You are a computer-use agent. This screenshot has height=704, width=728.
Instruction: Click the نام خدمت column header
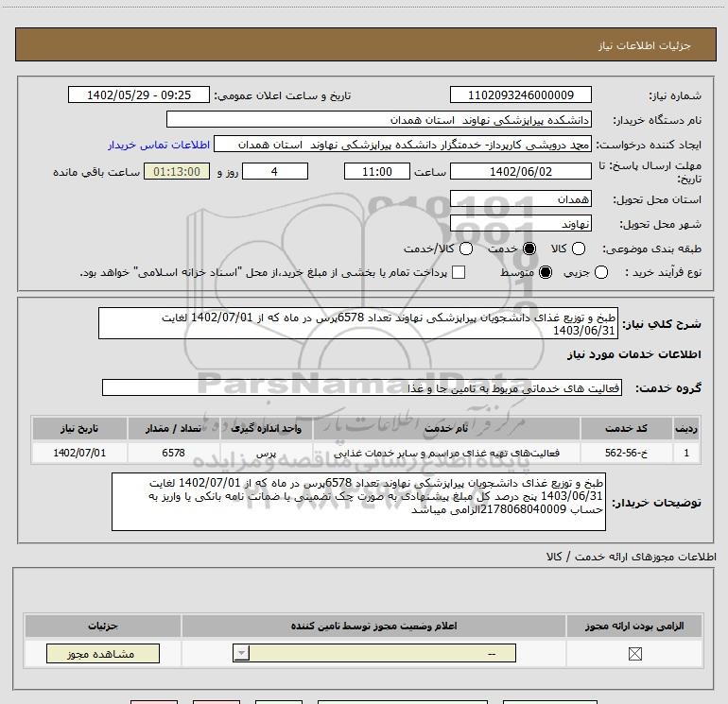(446, 428)
